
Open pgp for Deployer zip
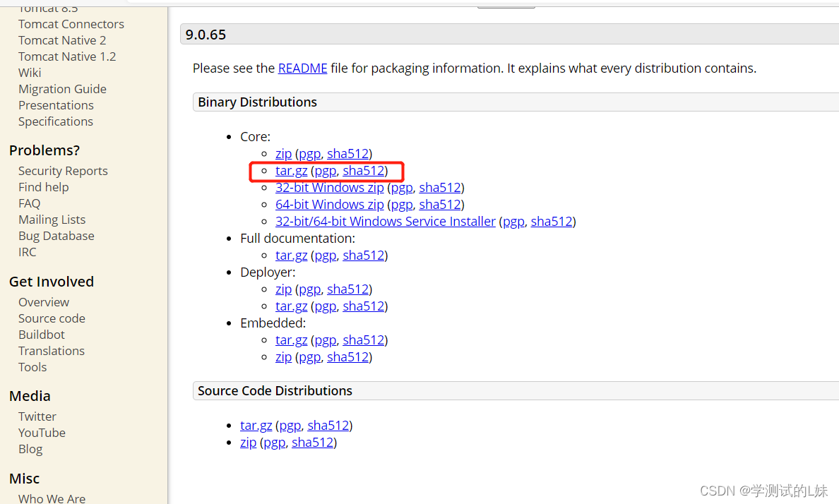pos(310,289)
